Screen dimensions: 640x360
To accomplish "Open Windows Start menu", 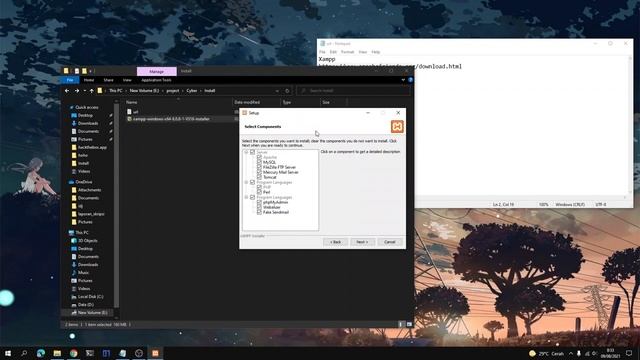I will (8, 353).
